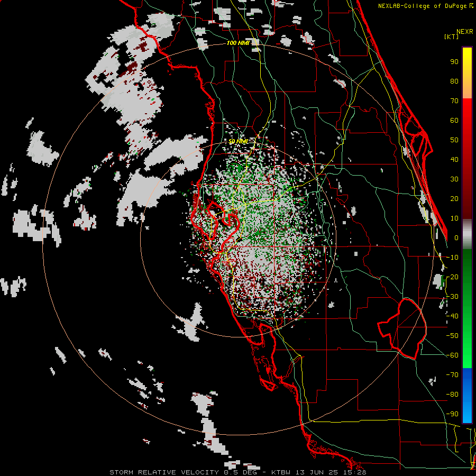Image resolution: width=476 pixels, height=476 pixels.
Task: Click the "-80" value on the velocity scale
Action: [x=452, y=395]
